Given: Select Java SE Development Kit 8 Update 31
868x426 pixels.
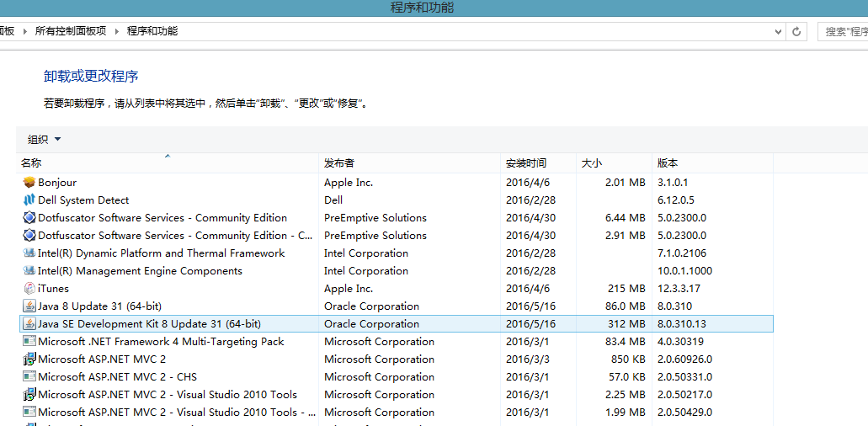Looking at the screenshot, I should pos(150,323).
